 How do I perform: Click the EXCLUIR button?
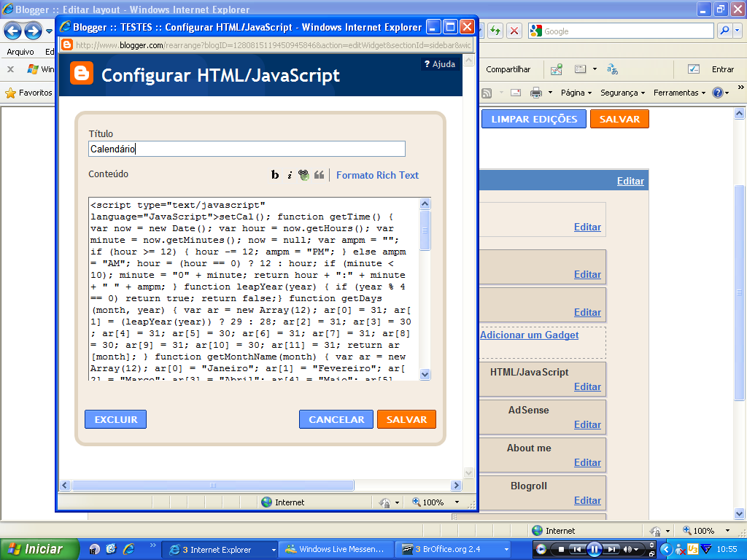tap(116, 419)
